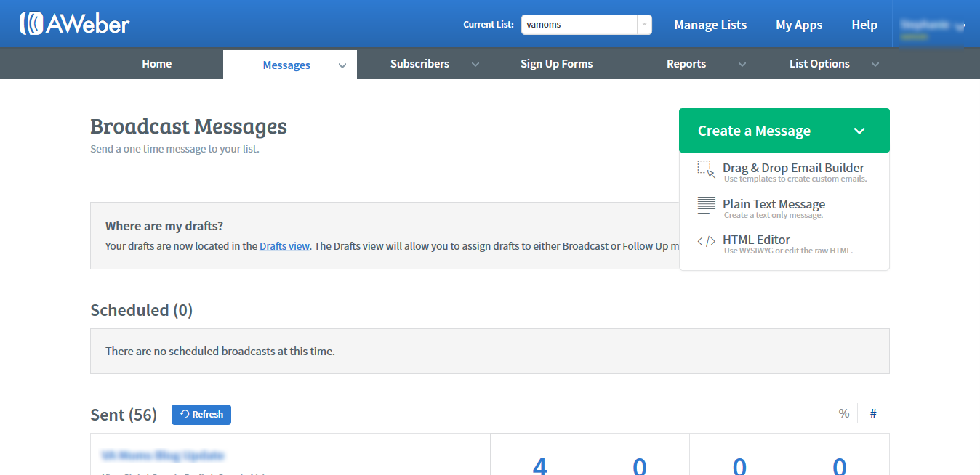Expand the Subscribers menu chevron
The height and width of the screenshot is (475, 980).
click(475, 64)
